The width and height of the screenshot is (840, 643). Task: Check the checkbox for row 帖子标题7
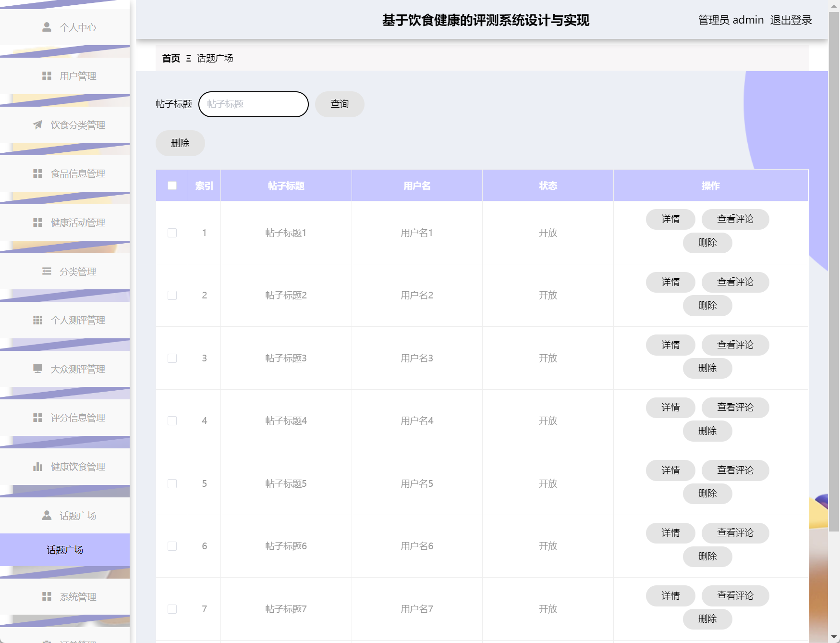pyautogui.click(x=172, y=609)
